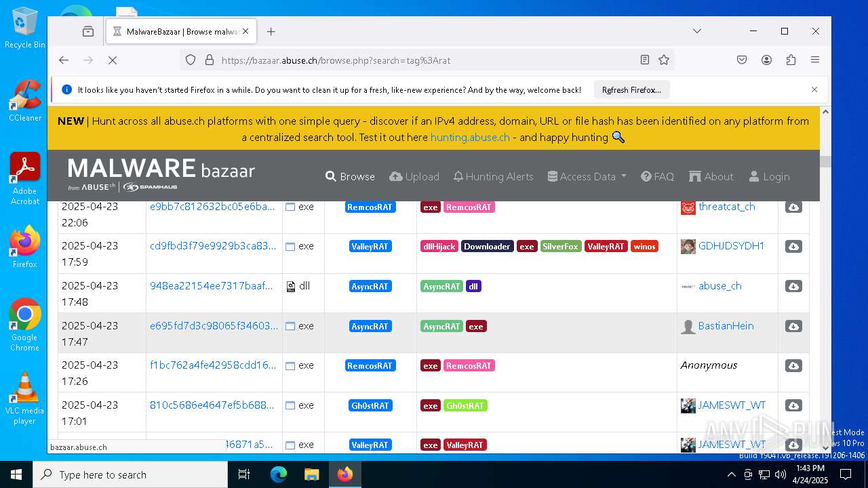Download sample in GDHJDSYDH1 row
This screenshot has height=488, width=868.
793,247
